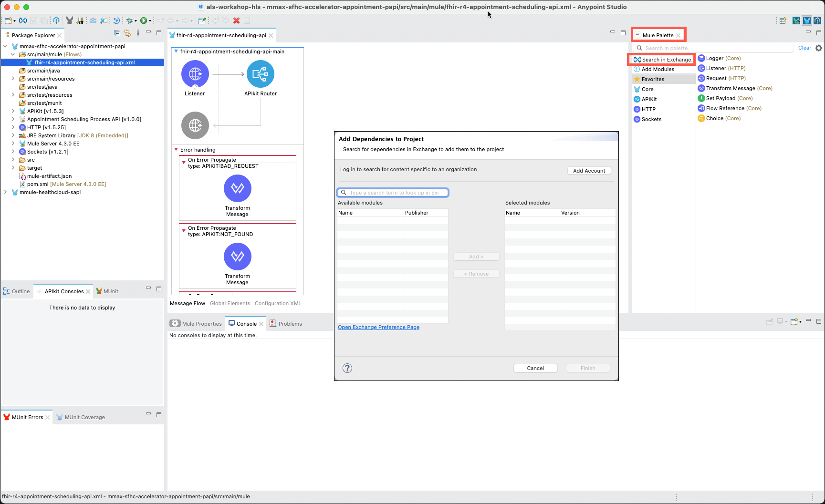Click Add Account button in dialog
This screenshot has width=825, height=504.
point(589,171)
